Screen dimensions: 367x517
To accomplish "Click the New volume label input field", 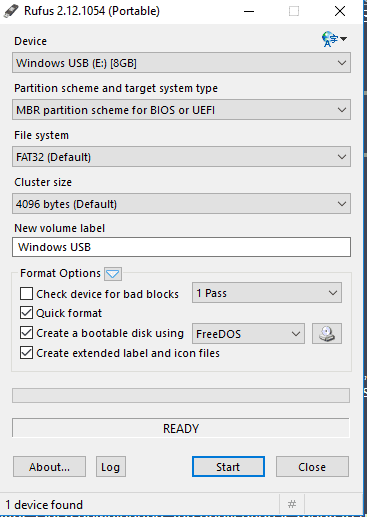I will 181,247.
